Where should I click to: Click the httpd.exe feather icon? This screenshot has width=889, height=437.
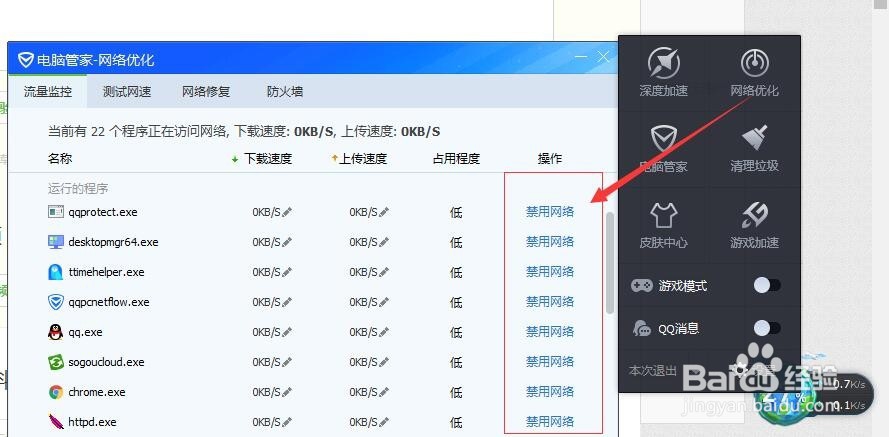56,422
